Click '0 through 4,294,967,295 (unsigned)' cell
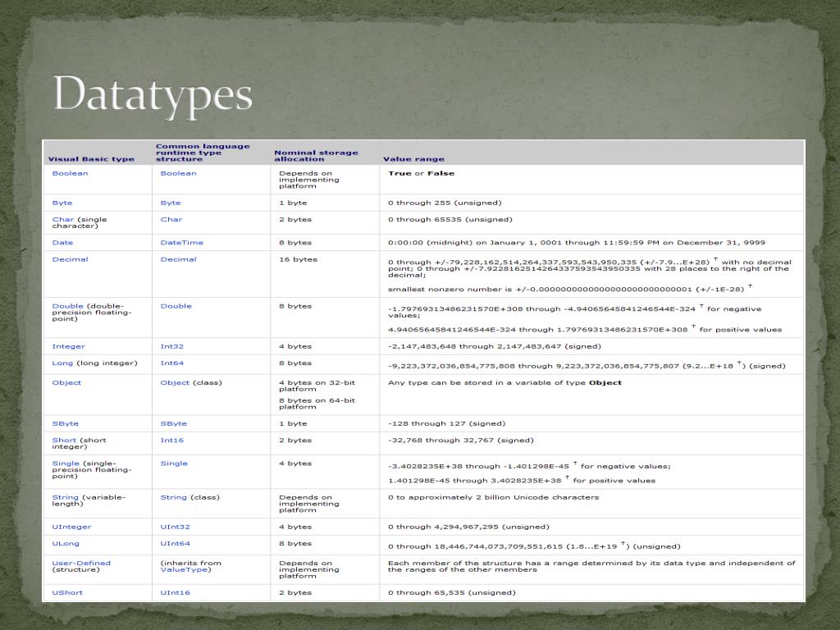Screen dimensions: 840x630 [x=468, y=527]
